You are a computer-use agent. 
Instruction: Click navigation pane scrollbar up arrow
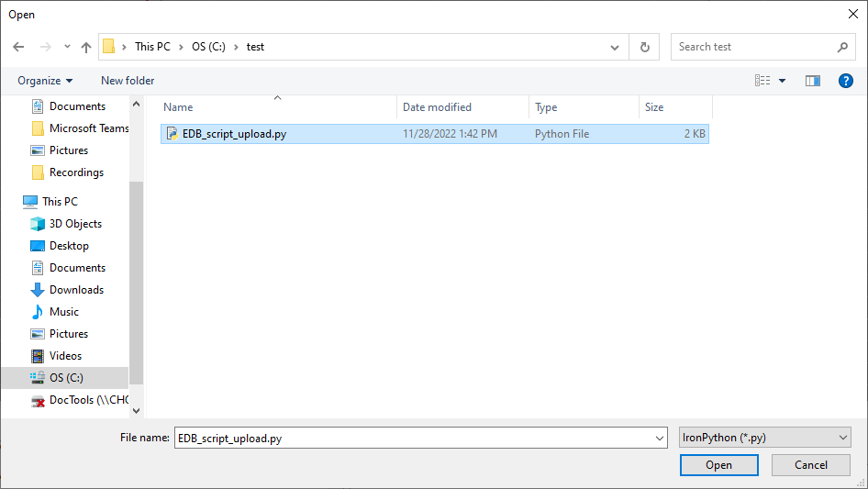[136, 104]
